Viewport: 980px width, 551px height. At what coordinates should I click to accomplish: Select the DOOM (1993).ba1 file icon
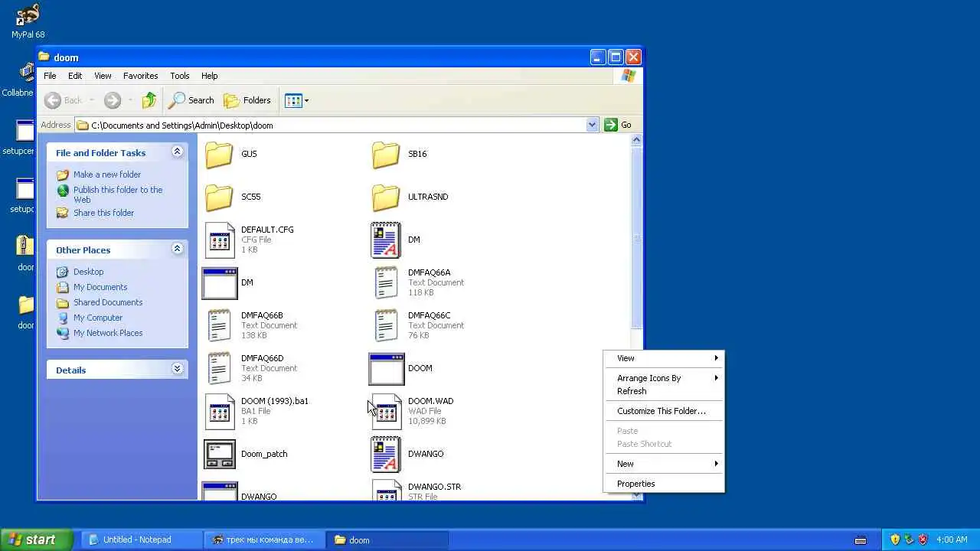pyautogui.click(x=220, y=411)
